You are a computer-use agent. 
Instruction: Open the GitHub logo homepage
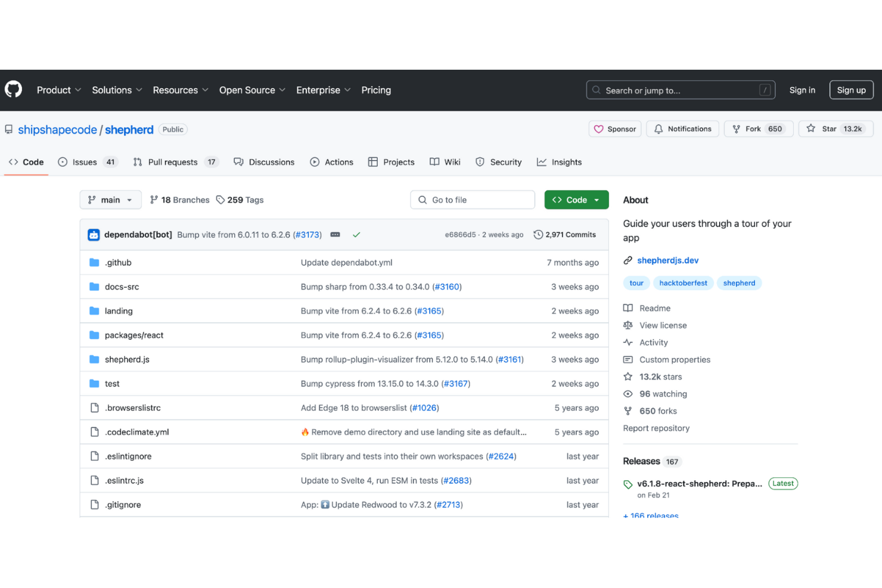point(13,90)
